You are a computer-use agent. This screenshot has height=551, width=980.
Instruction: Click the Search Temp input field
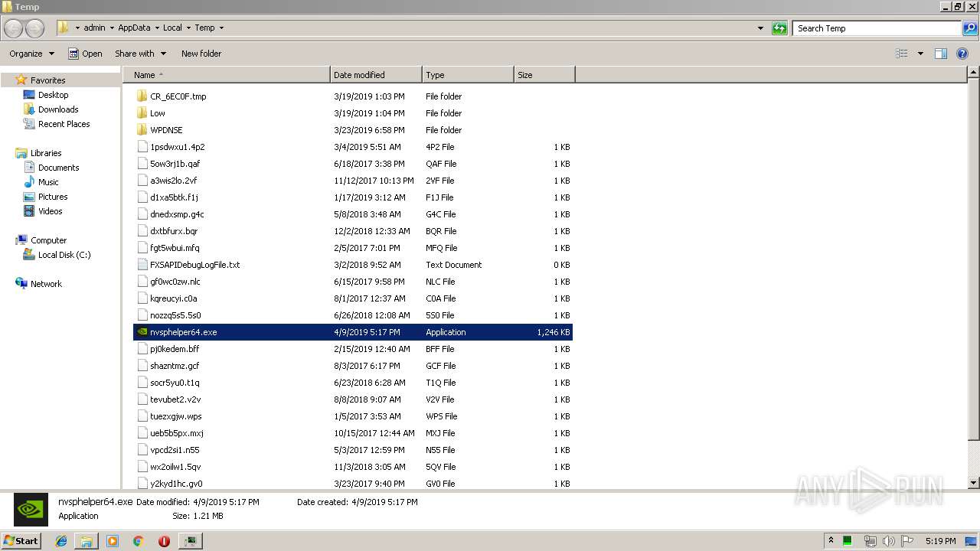(877, 28)
